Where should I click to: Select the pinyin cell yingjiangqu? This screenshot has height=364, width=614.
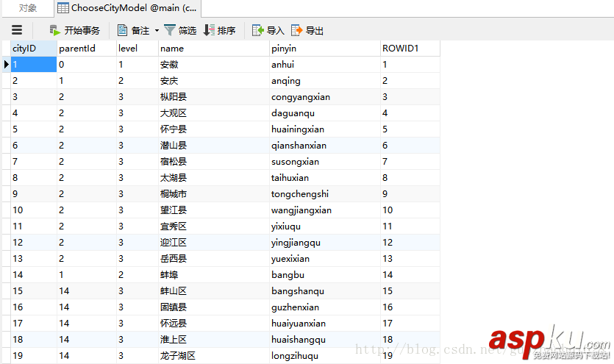pyautogui.click(x=325, y=242)
